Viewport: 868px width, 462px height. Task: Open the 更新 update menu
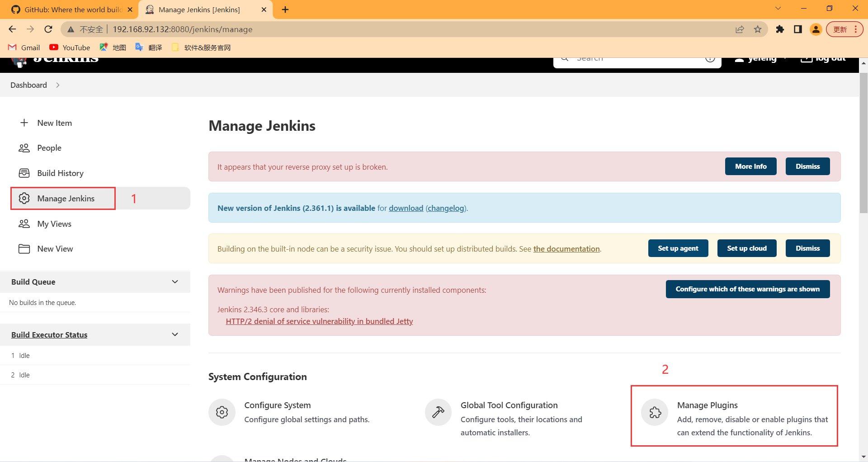coord(844,29)
